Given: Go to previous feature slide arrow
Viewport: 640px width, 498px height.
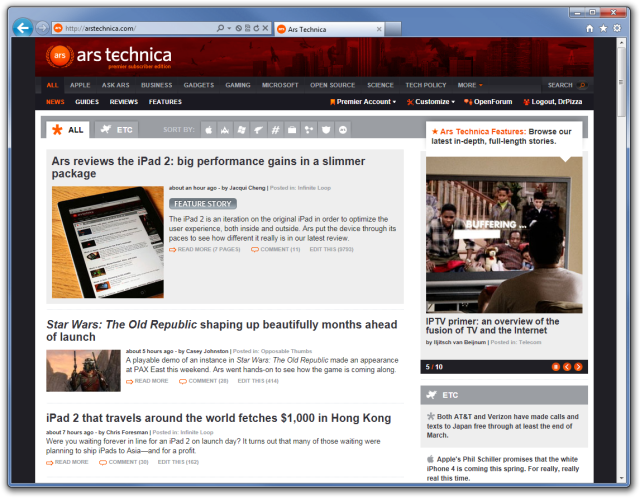Looking at the screenshot, I should (x=567, y=367).
